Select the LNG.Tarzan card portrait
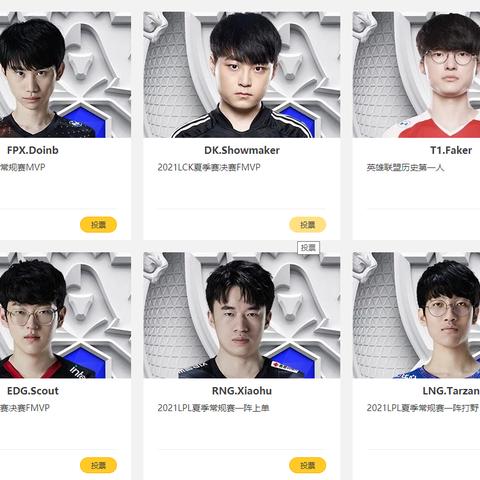Image resolution: width=480 pixels, height=480 pixels. point(416,315)
